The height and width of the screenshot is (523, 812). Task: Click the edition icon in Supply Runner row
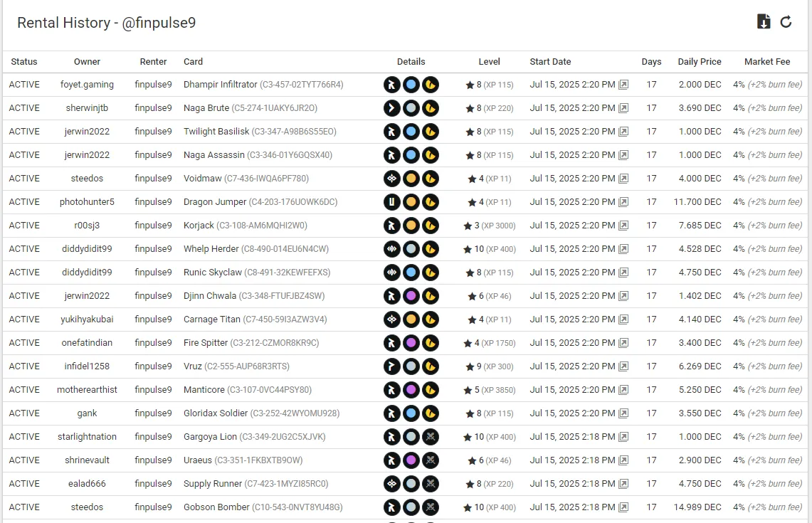click(x=392, y=484)
